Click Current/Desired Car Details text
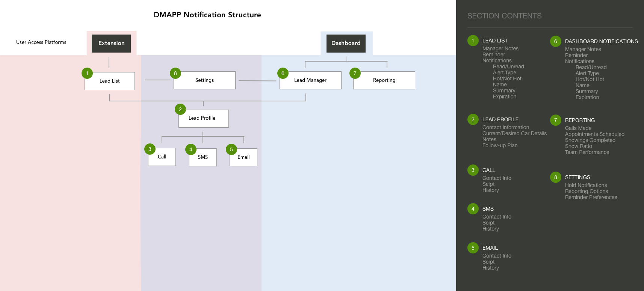Screen dimensions: 644x291 click(x=514, y=133)
